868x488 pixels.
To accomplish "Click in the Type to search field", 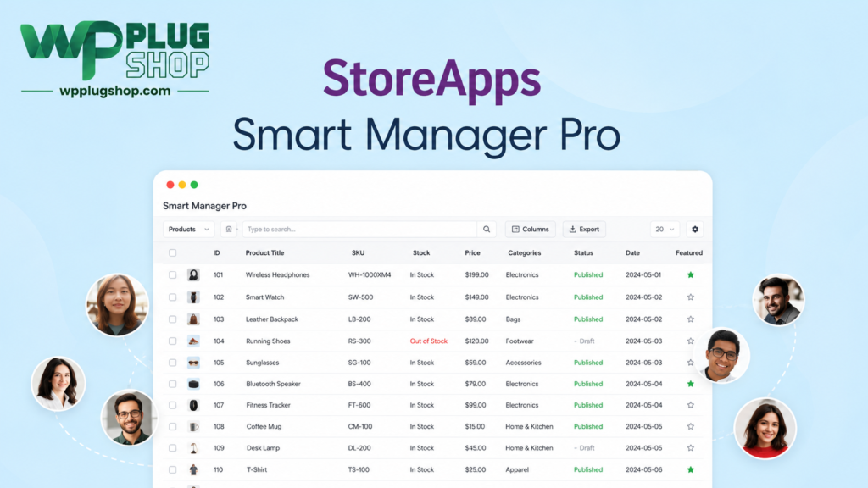I will click(359, 229).
